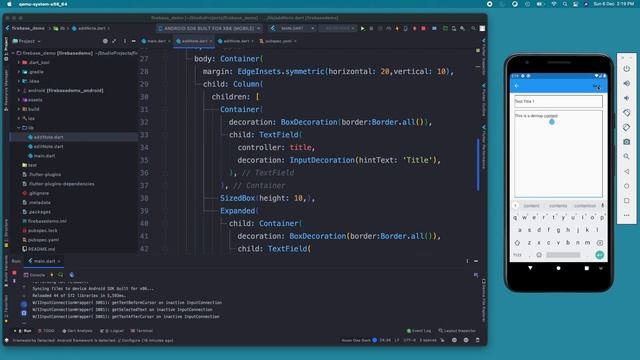640x360 pixels.
Task: Open emulator extended controls three dots
Action: [627, 215]
